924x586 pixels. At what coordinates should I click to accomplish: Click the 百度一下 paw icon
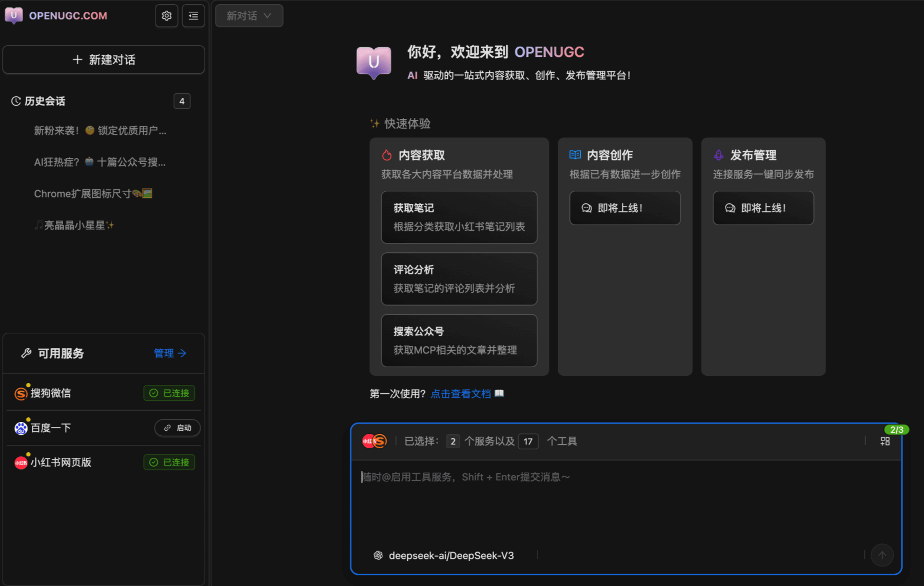[x=21, y=428]
